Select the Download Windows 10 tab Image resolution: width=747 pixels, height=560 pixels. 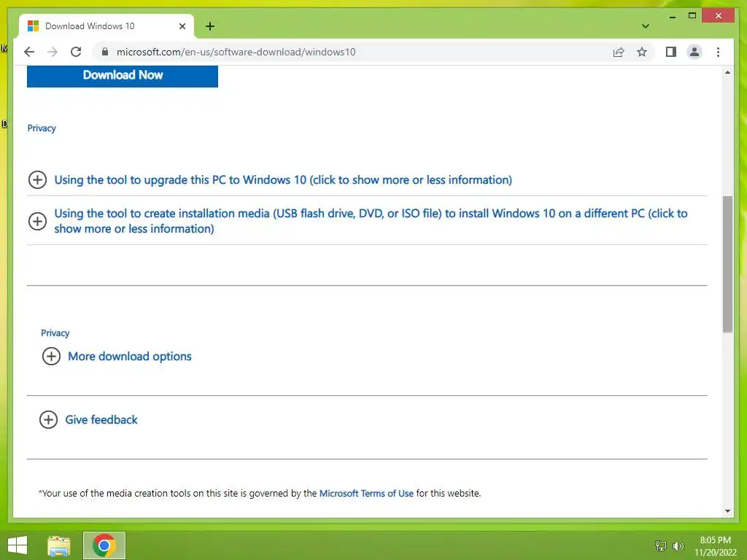click(107, 26)
